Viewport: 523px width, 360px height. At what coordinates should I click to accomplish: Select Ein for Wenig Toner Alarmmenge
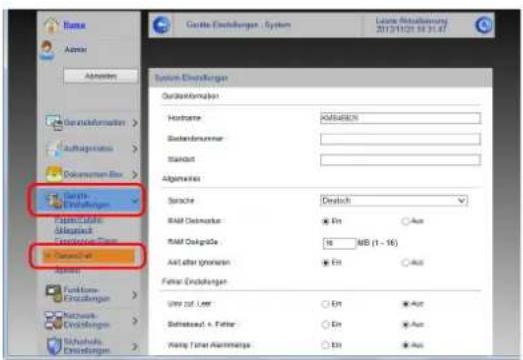pyautogui.click(x=325, y=345)
